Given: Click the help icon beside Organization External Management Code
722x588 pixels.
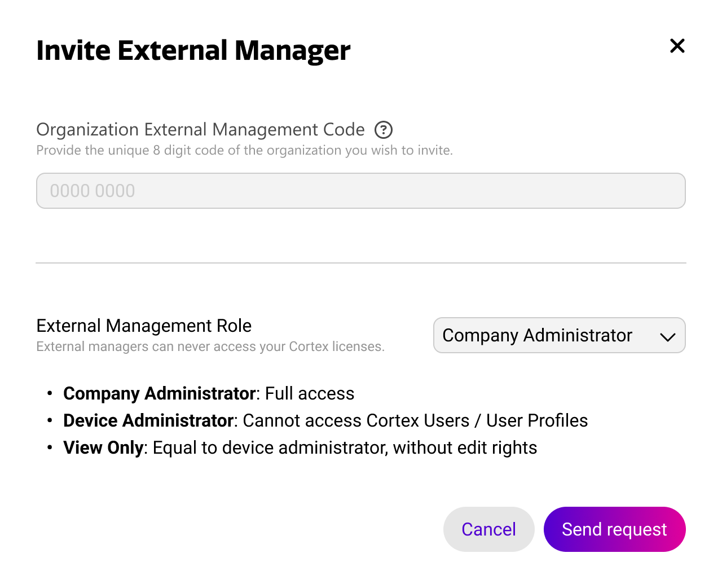Looking at the screenshot, I should pyautogui.click(x=384, y=130).
